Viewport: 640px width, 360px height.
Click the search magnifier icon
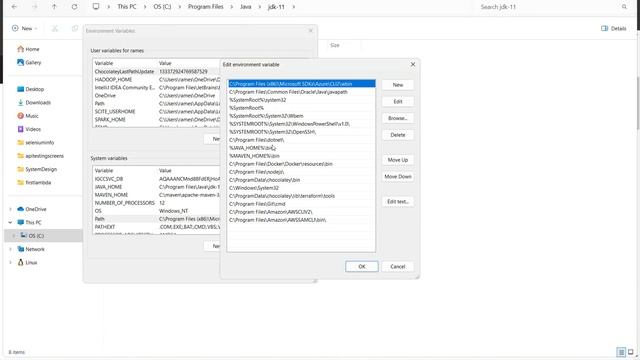click(x=624, y=7)
